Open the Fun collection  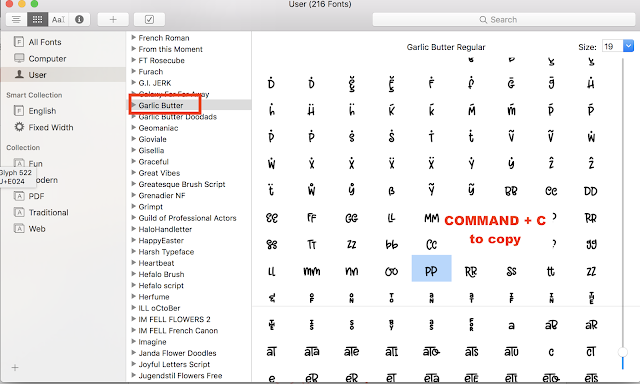(x=35, y=164)
